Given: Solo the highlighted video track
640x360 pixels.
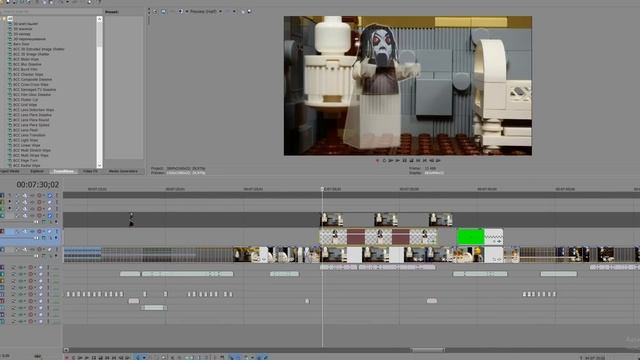Looking at the screenshot, I should coord(57,231).
